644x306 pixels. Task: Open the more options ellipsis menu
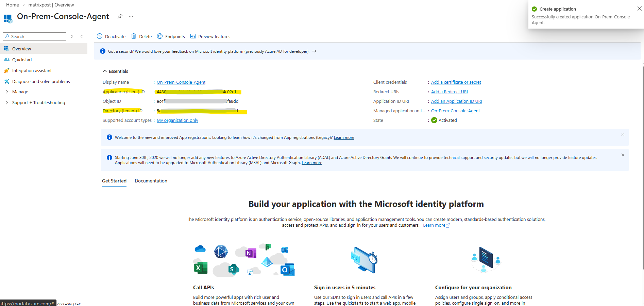tap(131, 16)
